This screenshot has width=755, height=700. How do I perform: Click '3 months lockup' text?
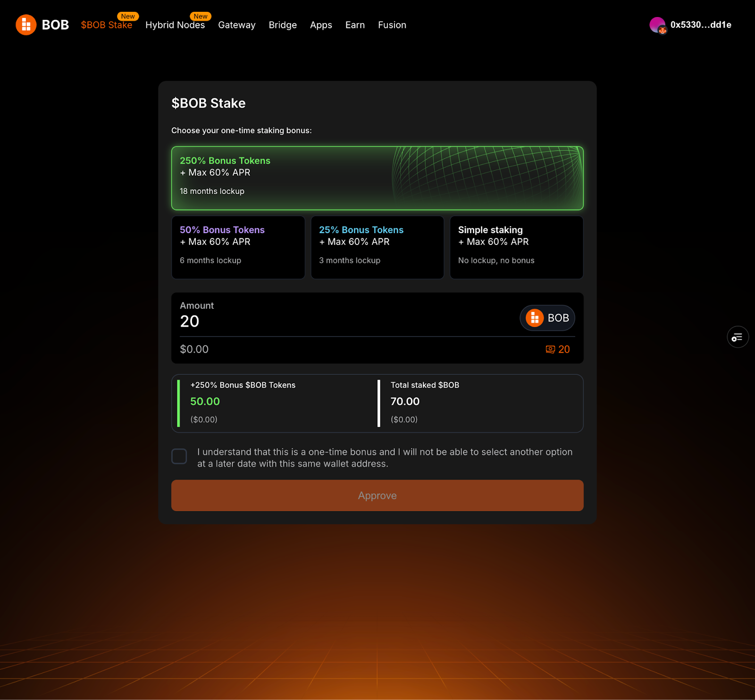(x=350, y=261)
